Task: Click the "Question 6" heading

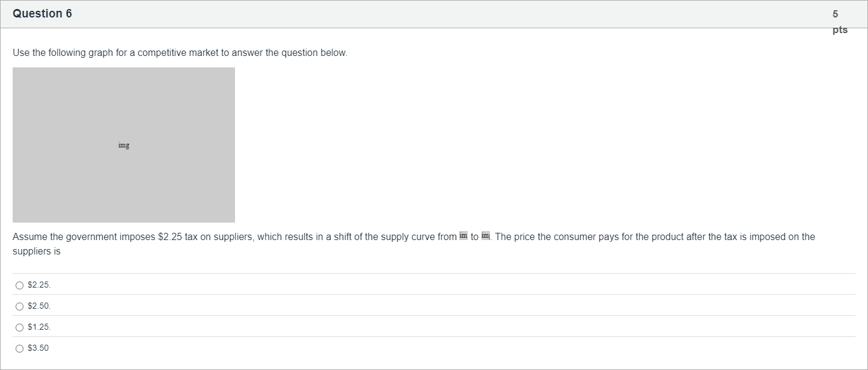Action: click(x=42, y=14)
